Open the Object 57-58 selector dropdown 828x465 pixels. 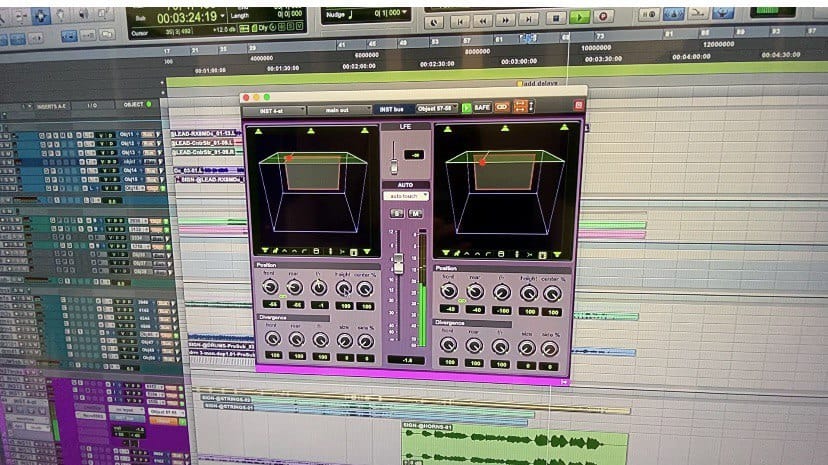click(436, 108)
